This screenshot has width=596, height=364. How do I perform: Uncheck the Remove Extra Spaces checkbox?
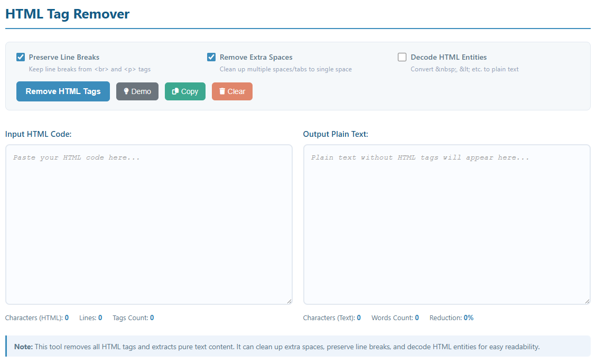tap(211, 57)
